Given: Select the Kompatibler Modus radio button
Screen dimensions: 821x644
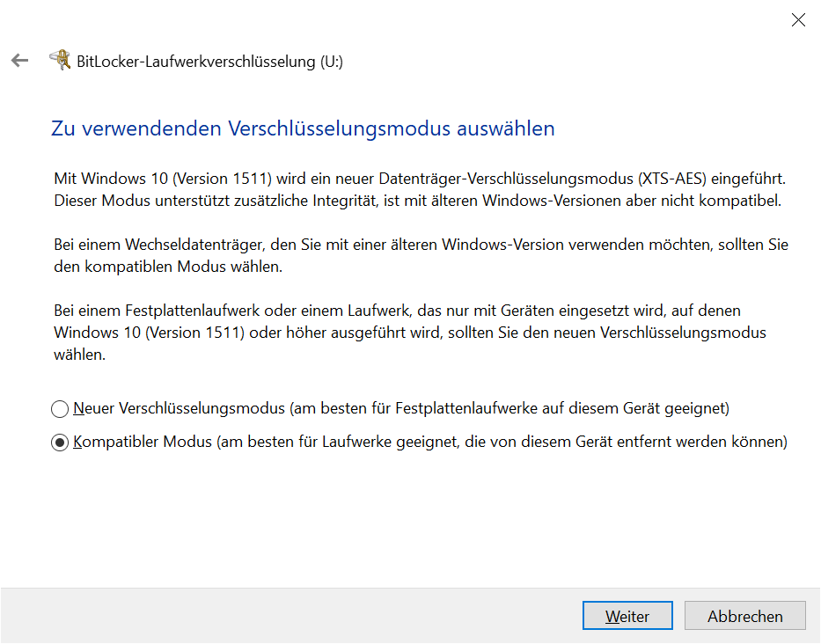Looking at the screenshot, I should click(60, 443).
